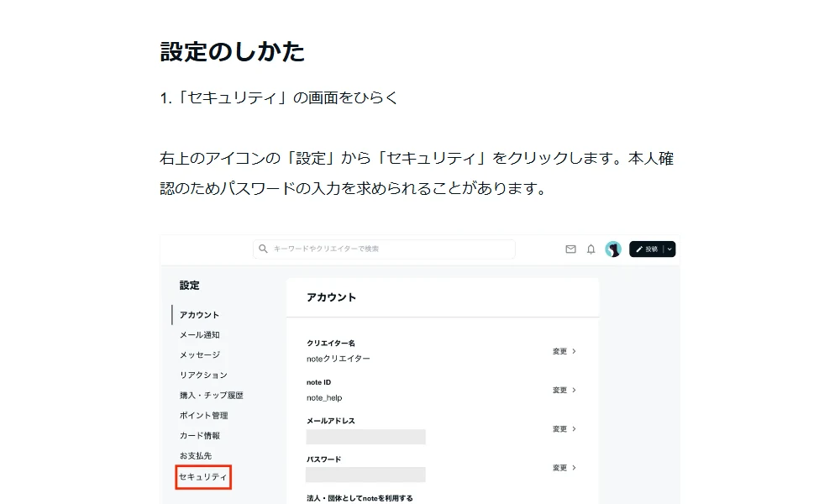The image size is (840, 504).
Task: Click the masked メールアドレス gray field
Action: click(x=366, y=437)
